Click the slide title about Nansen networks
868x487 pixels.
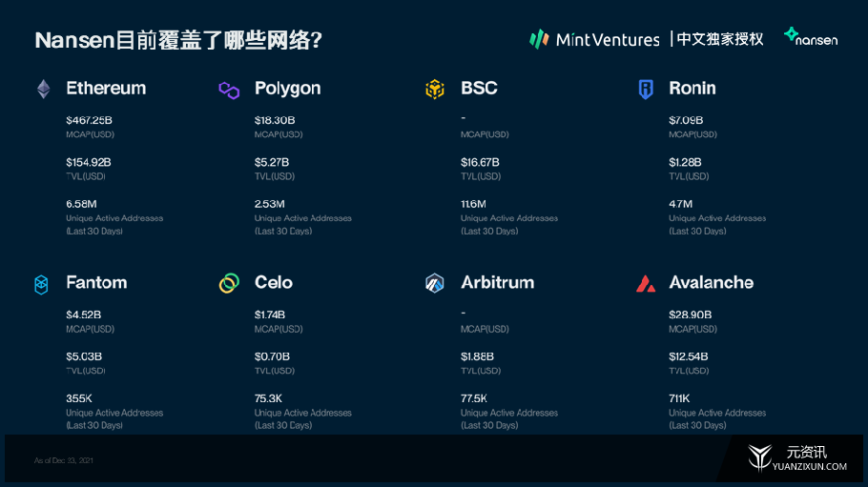178,40
